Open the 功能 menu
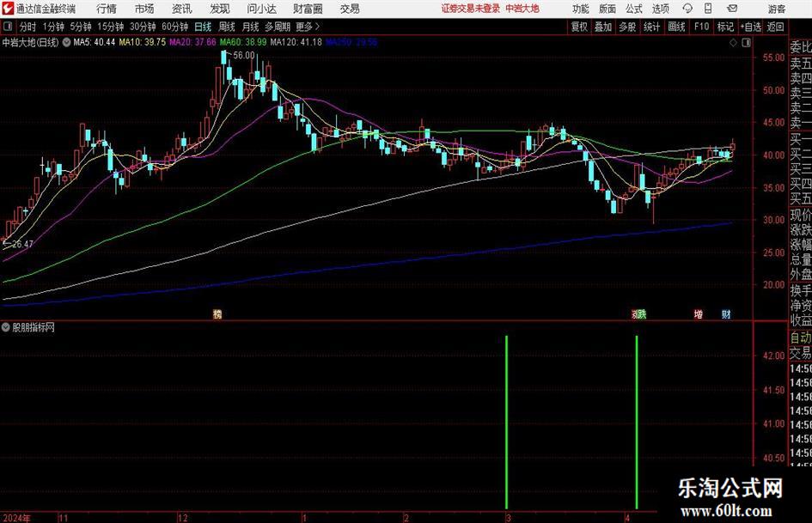Screen dimensions: 812x523 tap(581, 9)
